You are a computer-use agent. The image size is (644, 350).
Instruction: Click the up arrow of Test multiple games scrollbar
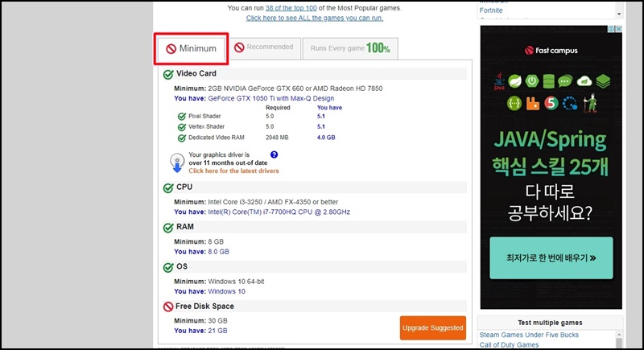point(619,334)
